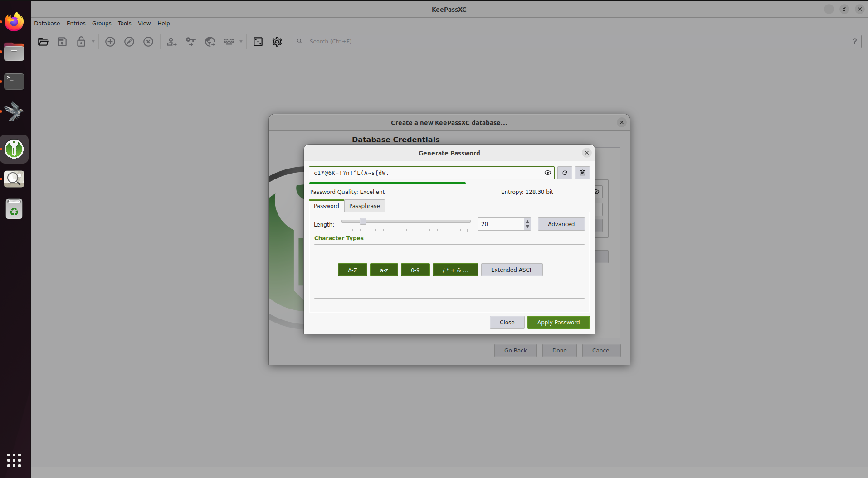868x478 pixels.
Task: Open Trash from the dock
Action: 14,209
